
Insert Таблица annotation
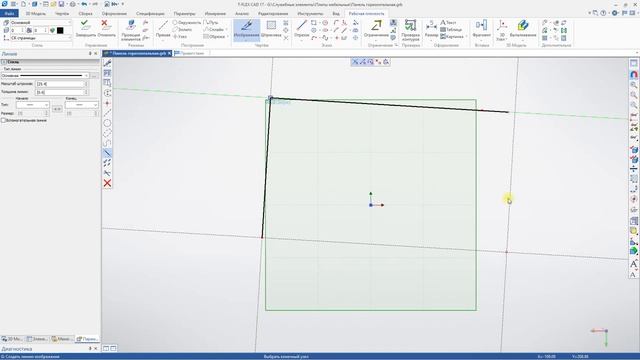coord(451,30)
